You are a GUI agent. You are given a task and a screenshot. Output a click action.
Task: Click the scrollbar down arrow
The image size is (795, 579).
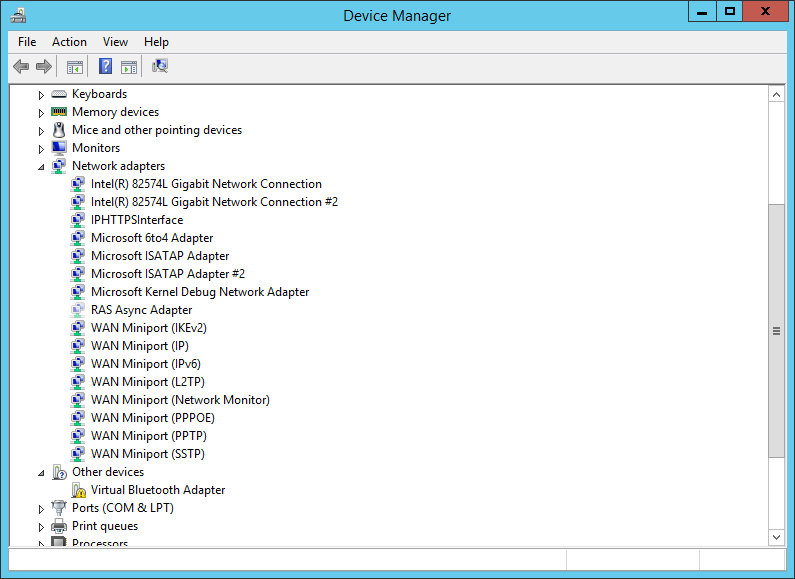point(776,537)
